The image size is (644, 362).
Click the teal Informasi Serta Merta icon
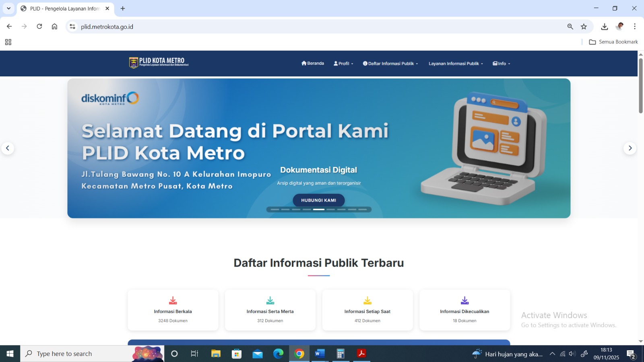[x=270, y=300]
